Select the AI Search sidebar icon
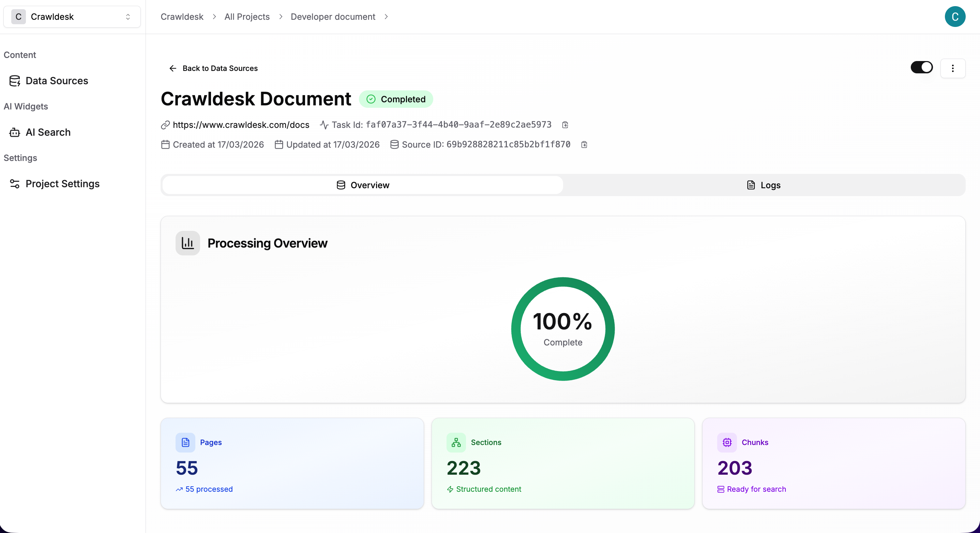Image resolution: width=980 pixels, height=533 pixels. (x=14, y=132)
